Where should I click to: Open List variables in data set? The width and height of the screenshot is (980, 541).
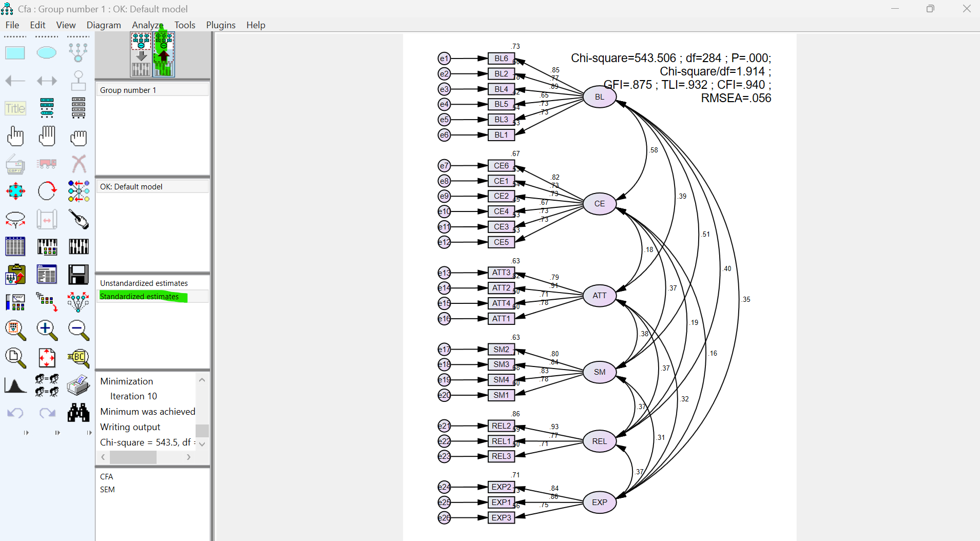(78, 108)
